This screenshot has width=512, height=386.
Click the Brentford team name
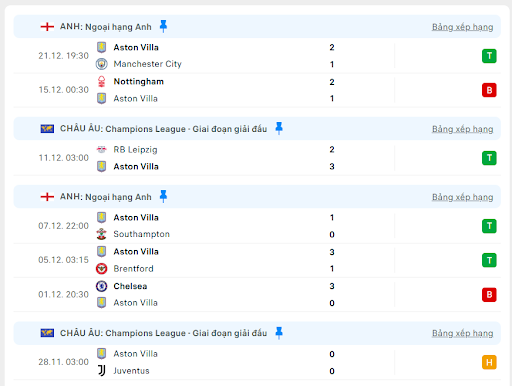pos(133,269)
